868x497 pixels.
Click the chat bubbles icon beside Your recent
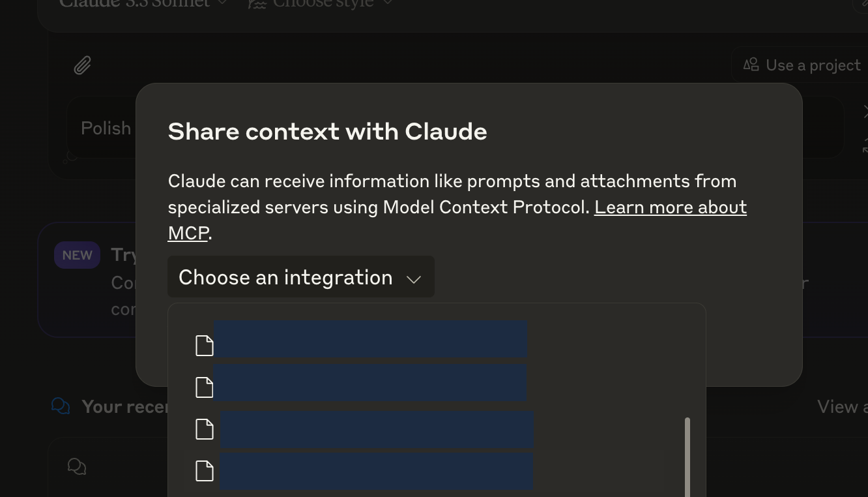(61, 406)
